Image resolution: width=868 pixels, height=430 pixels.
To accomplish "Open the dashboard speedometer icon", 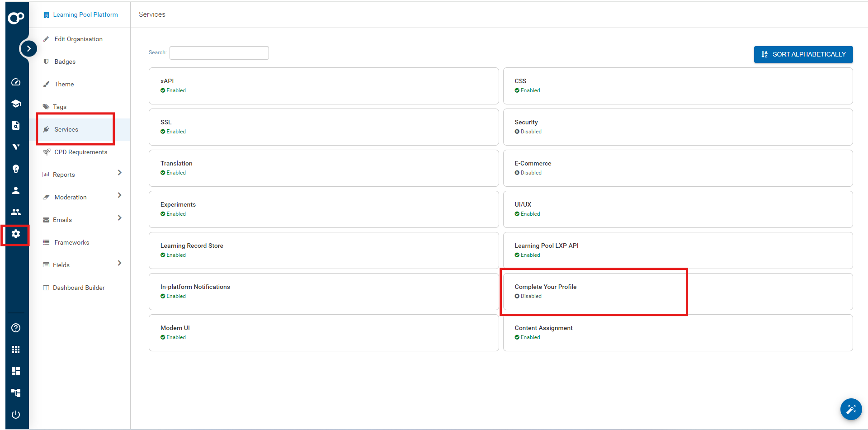I will (x=16, y=82).
